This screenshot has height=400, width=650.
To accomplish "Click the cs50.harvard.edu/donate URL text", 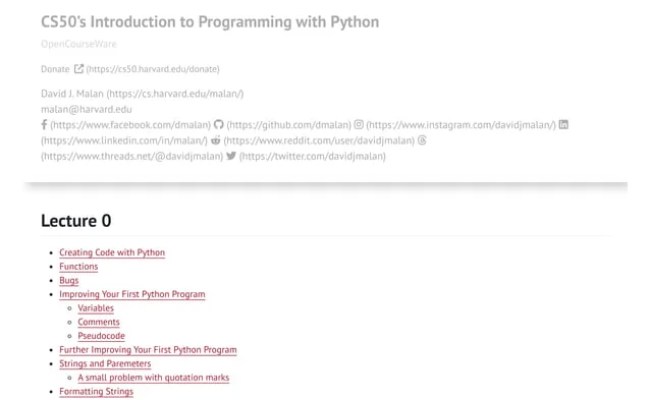I will pos(153,69).
